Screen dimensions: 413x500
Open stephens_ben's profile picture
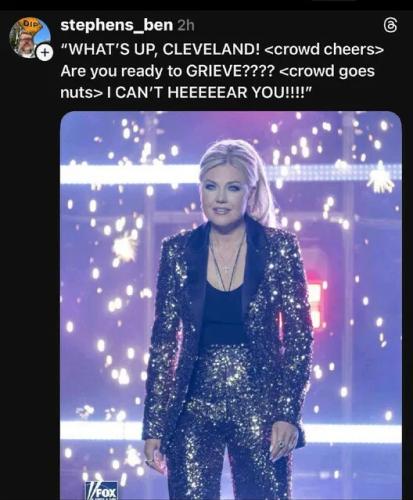(29, 37)
